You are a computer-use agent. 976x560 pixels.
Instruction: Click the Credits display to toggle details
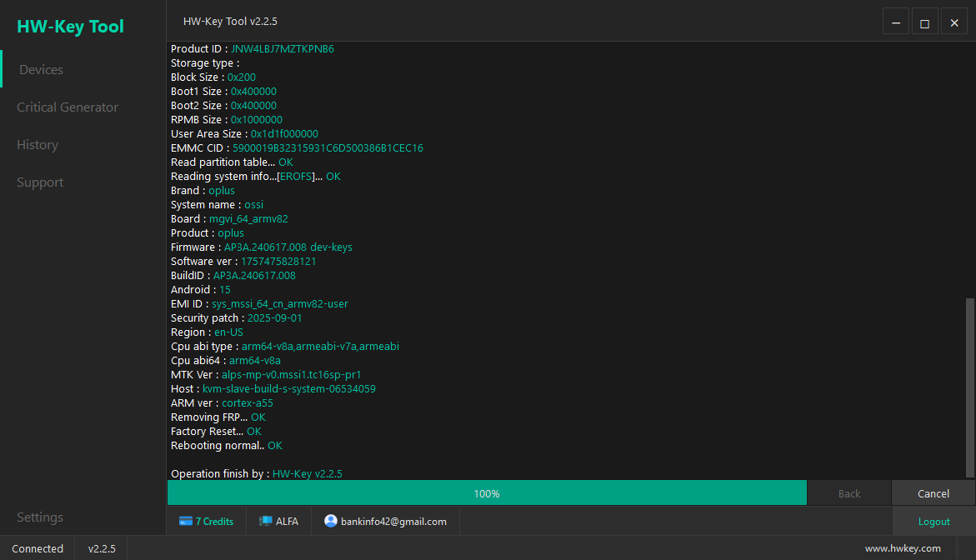206,521
